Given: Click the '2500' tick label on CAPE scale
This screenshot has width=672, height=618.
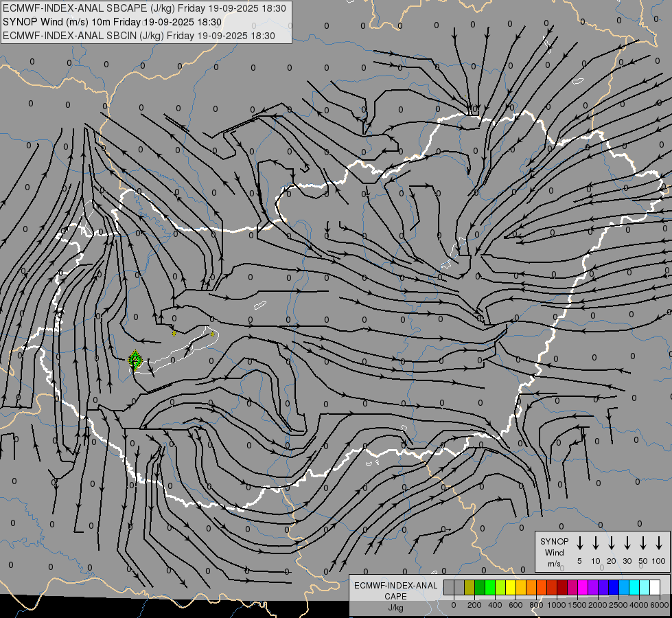Looking at the screenshot, I should coord(618,605).
